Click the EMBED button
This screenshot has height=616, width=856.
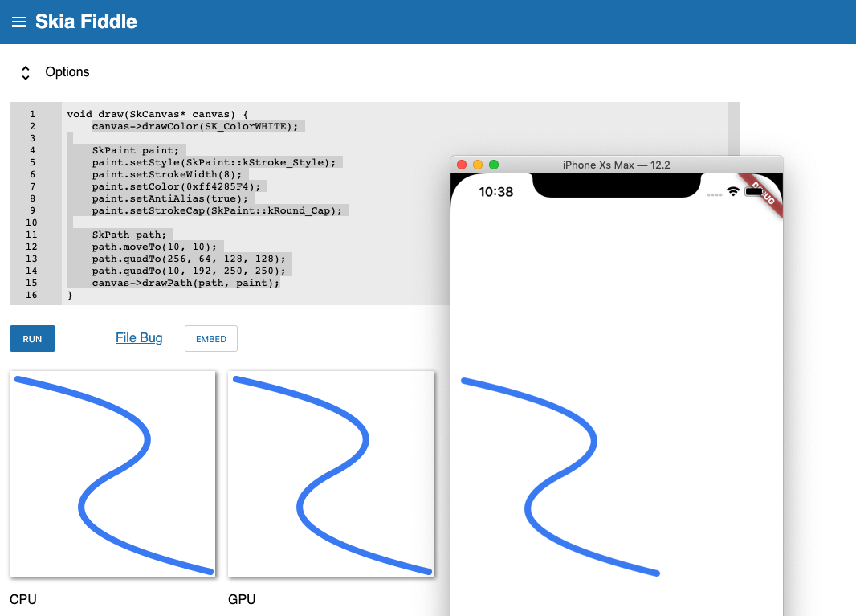coord(211,339)
